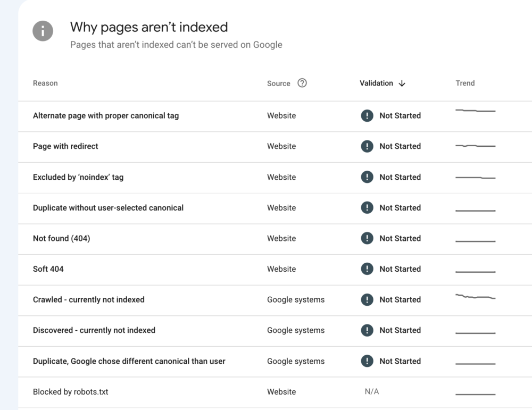View the trend sparkline for Crawled - currently not indexed
The width and height of the screenshot is (532, 410).
pos(475,297)
